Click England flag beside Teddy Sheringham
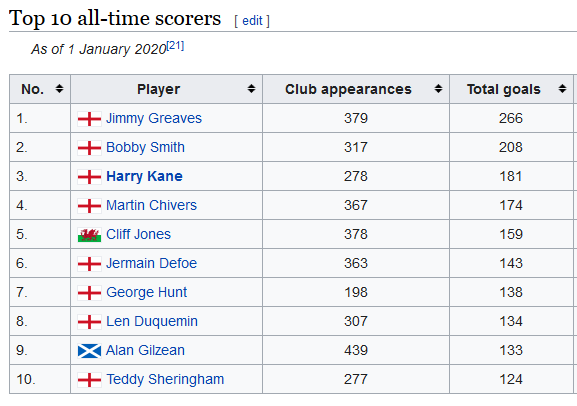 click(89, 380)
